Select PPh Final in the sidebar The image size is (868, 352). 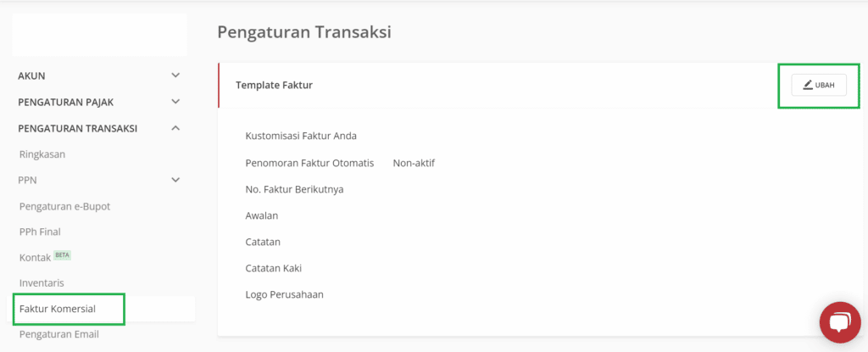click(x=40, y=232)
